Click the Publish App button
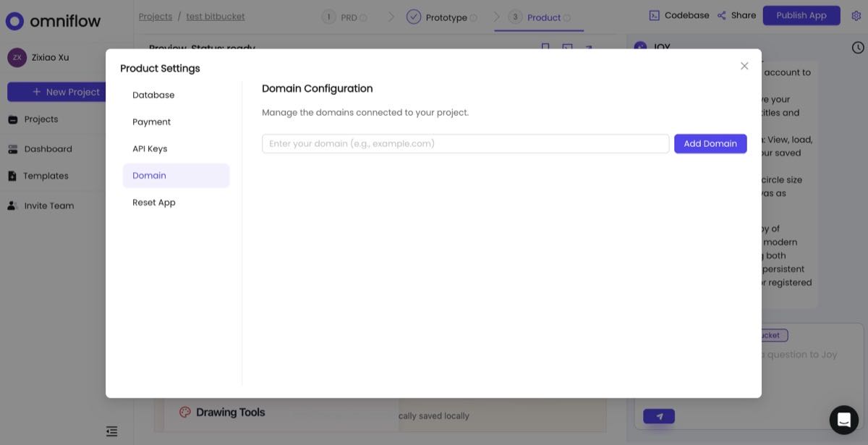Viewport: 868px width, 445px height. point(801,14)
